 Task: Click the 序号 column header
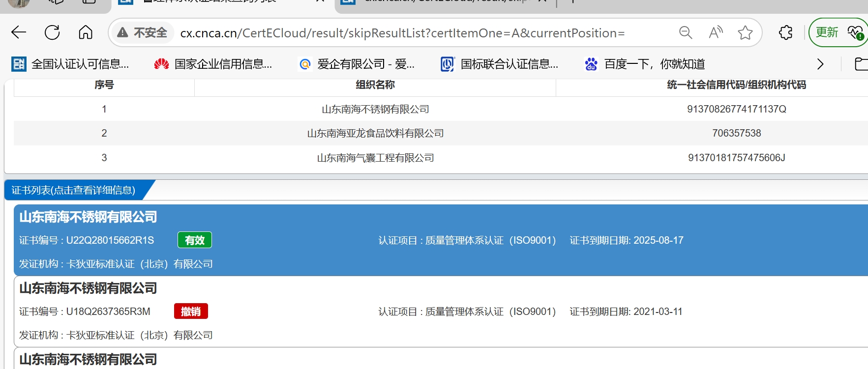click(104, 85)
